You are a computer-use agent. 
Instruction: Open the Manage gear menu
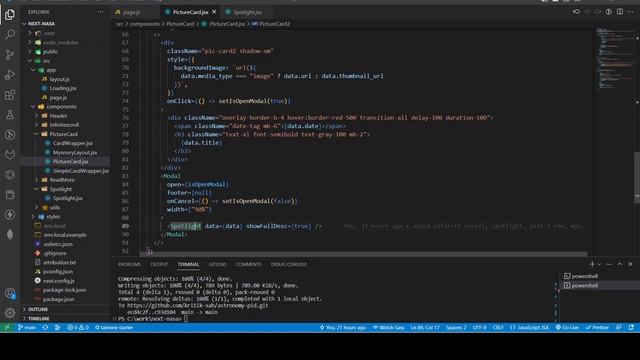coord(10,313)
